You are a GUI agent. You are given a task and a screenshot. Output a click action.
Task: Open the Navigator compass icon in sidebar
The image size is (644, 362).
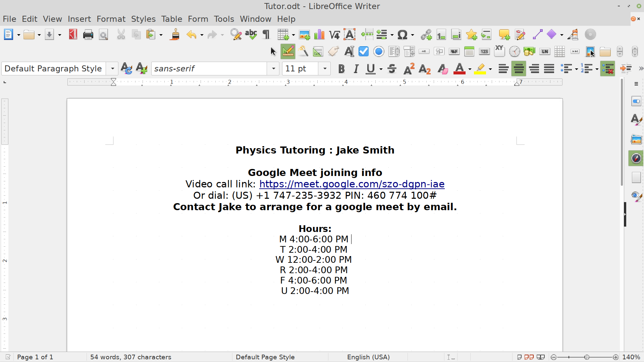click(x=636, y=158)
